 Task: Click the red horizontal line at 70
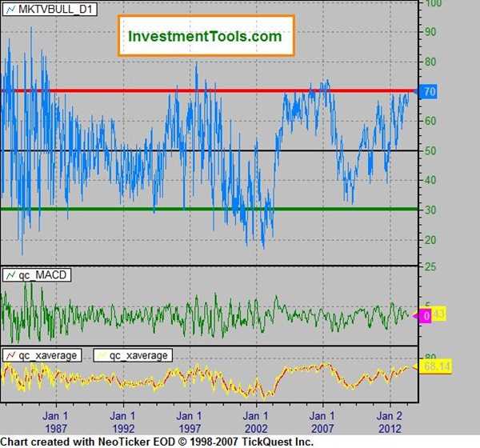[x=240, y=91]
